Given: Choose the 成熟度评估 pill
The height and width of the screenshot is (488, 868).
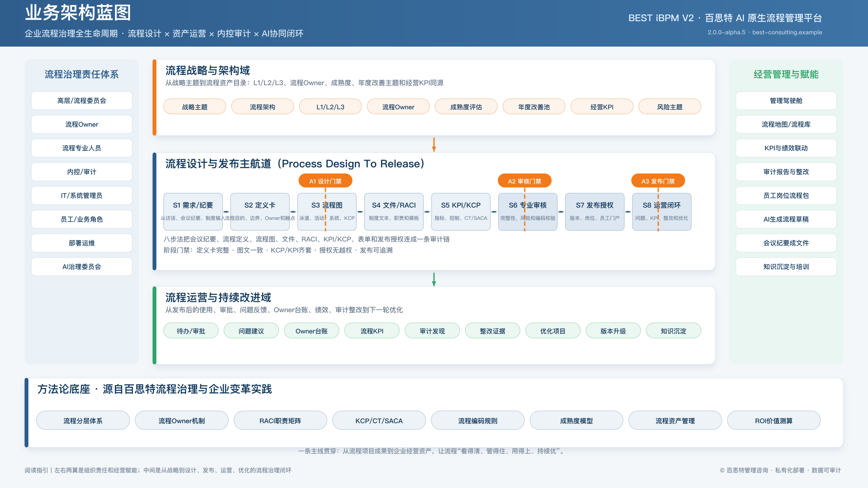Looking at the screenshot, I should point(466,107).
